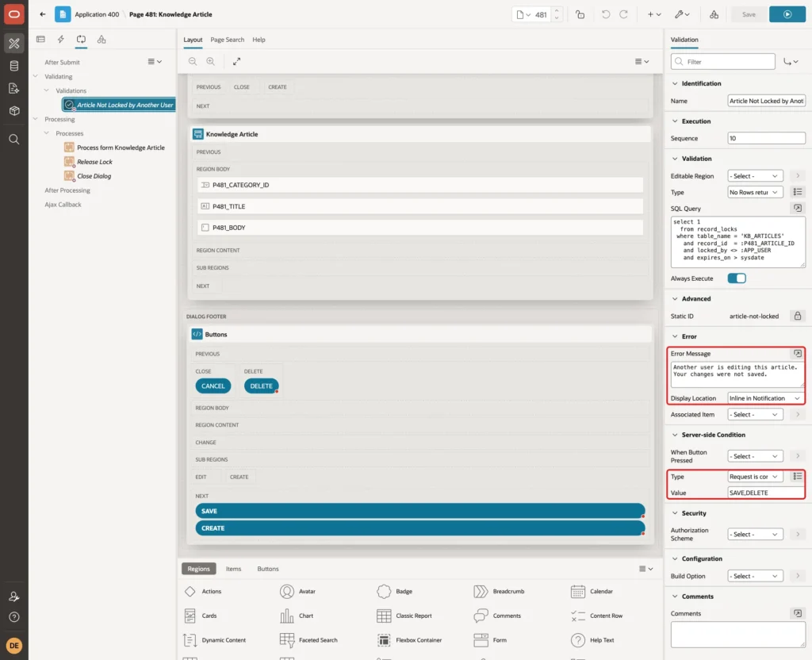Screen dimensions: 812x660
Task: Click the Sequence input field
Action: click(766, 138)
